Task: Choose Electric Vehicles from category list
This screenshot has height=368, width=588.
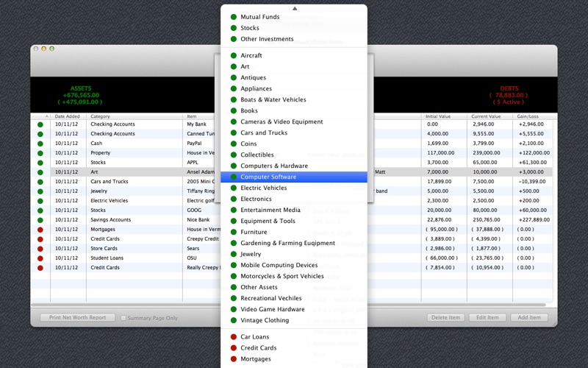Action: coord(263,188)
